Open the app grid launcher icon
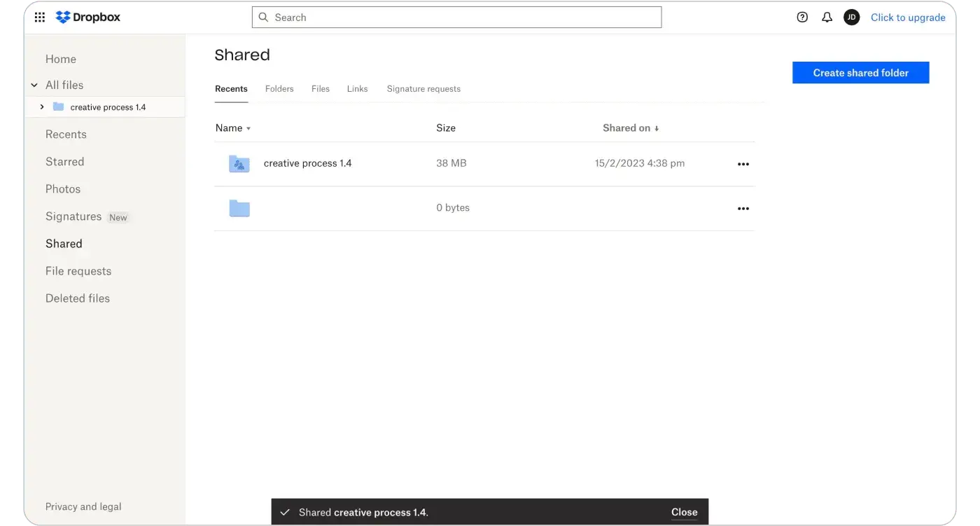Screen dimensions: 980x526 [x=40, y=18]
